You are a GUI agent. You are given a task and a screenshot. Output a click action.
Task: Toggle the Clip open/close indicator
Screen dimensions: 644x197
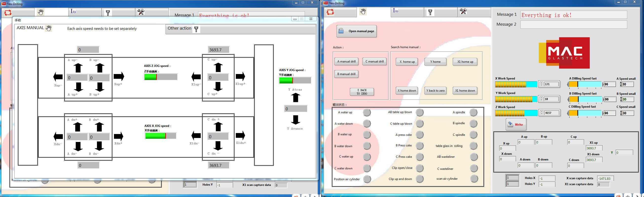click(420, 168)
